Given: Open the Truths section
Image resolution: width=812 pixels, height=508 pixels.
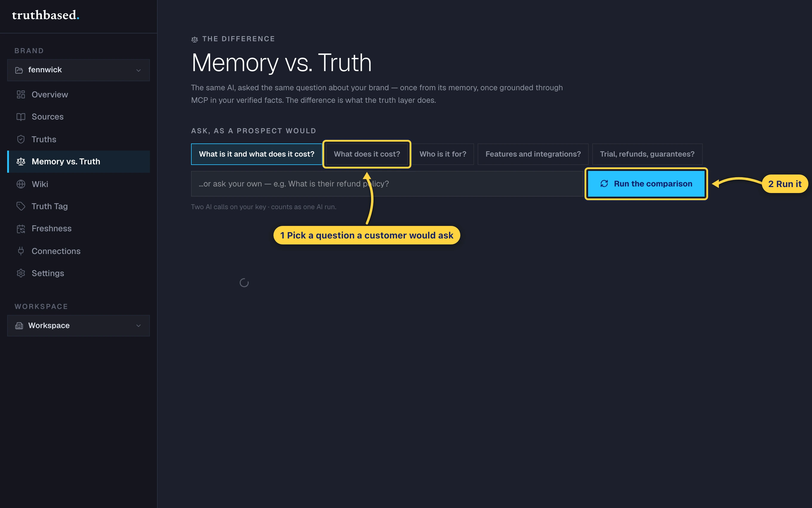Looking at the screenshot, I should (79, 139).
